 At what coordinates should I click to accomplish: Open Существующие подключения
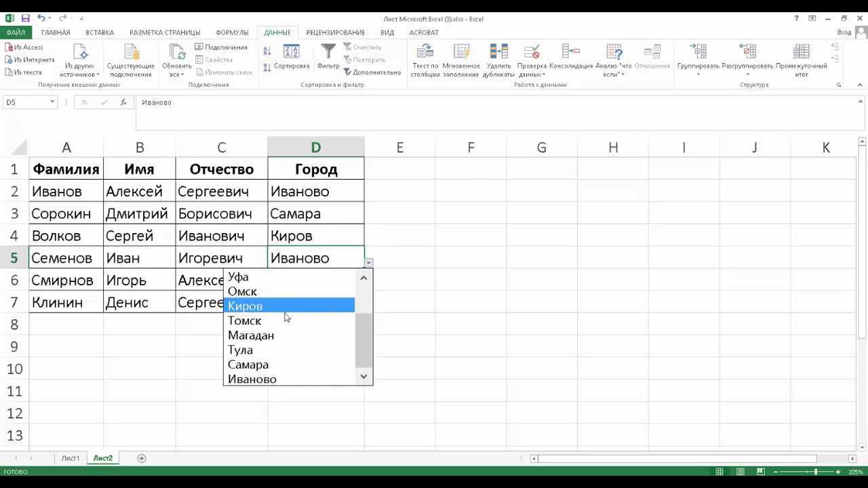click(131, 61)
